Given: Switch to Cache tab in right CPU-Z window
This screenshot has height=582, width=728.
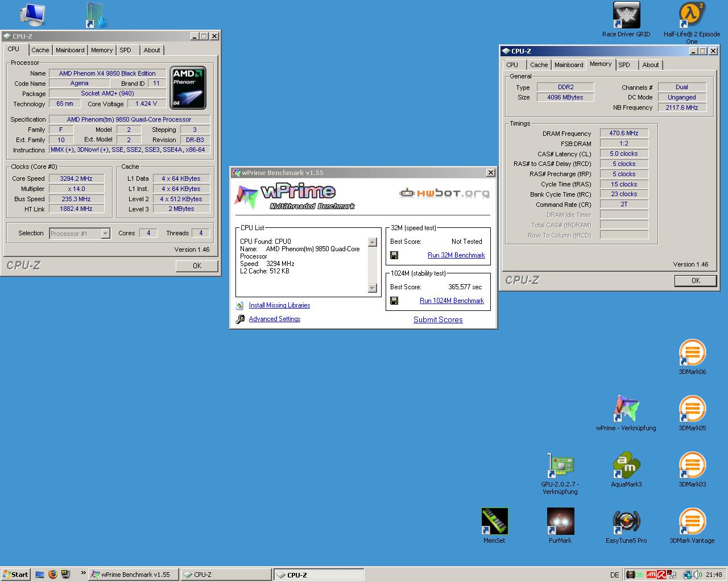Looking at the screenshot, I should click(539, 65).
